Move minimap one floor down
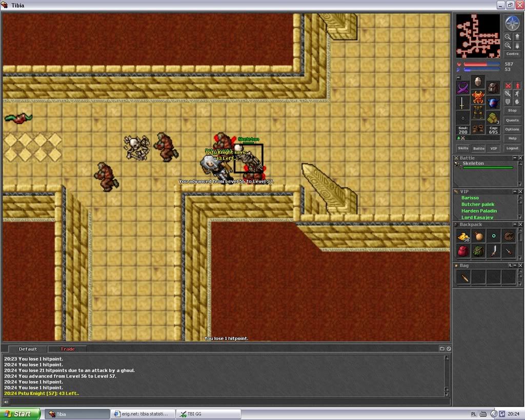This screenshot has width=525, height=420. tap(517, 46)
